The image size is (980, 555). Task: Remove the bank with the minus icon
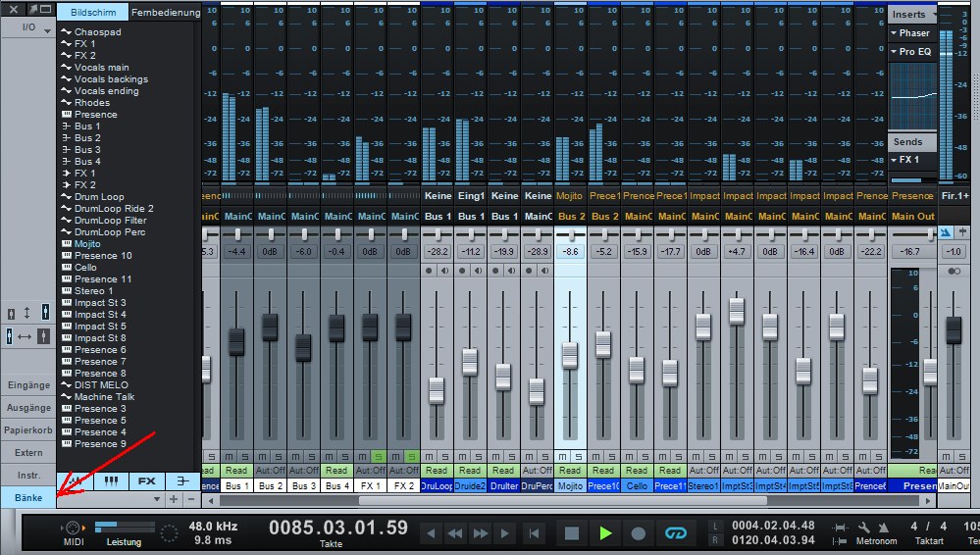[191, 499]
